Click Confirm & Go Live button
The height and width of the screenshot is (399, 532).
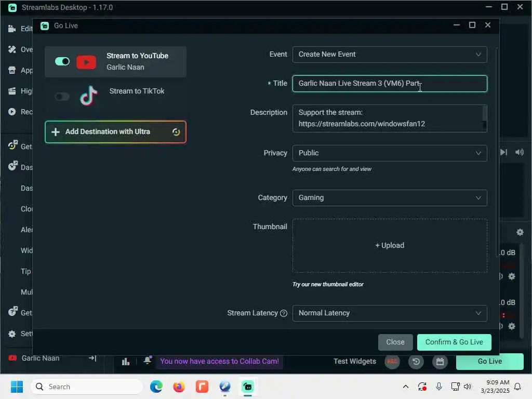pyautogui.click(x=454, y=342)
